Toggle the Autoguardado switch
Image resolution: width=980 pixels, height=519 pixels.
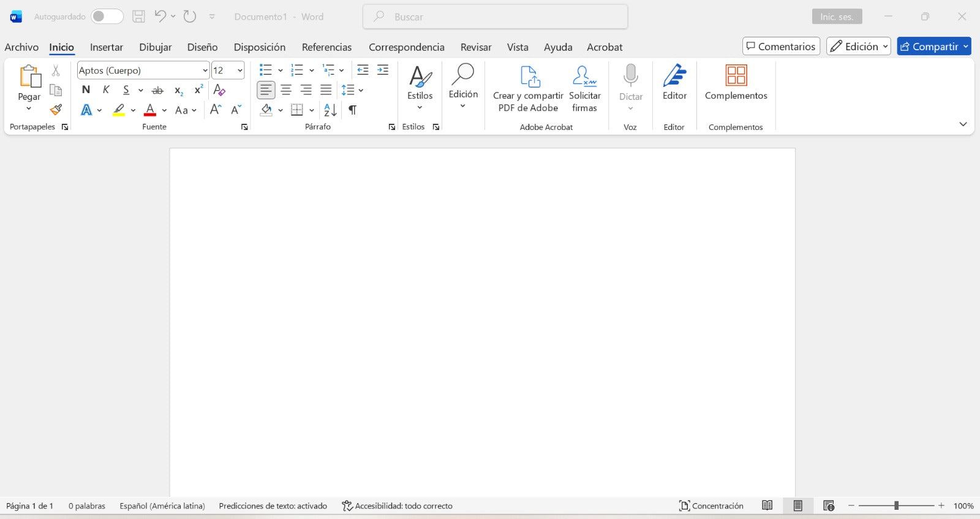tap(107, 17)
